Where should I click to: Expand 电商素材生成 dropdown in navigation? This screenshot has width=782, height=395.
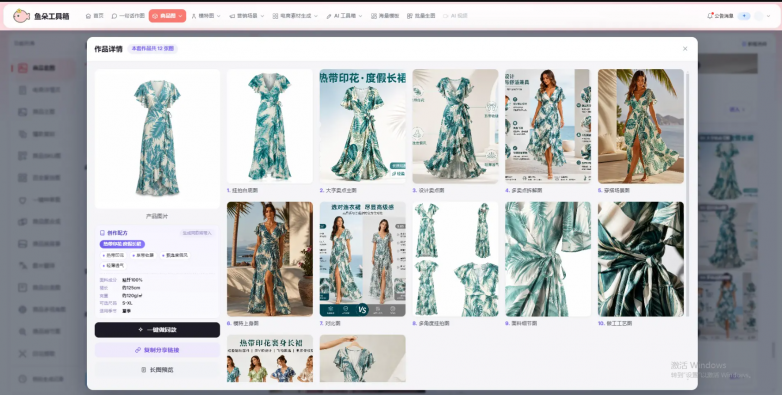(295, 16)
